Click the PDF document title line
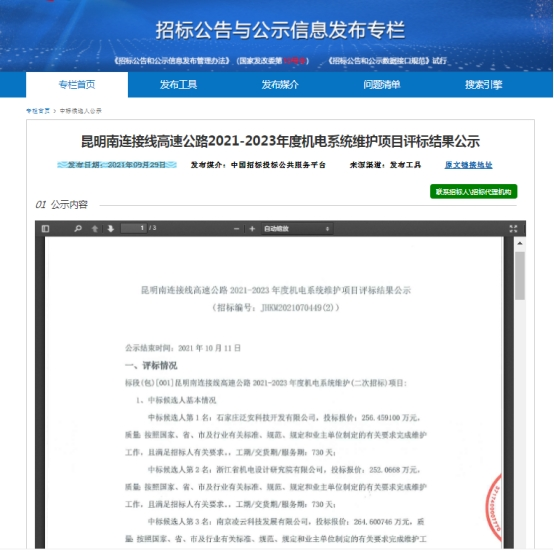This screenshot has width=554, height=553. click(276, 290)
